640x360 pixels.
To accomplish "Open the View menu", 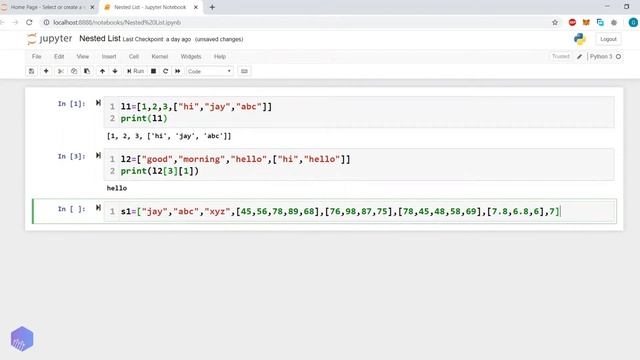I will tap(82, 56).
